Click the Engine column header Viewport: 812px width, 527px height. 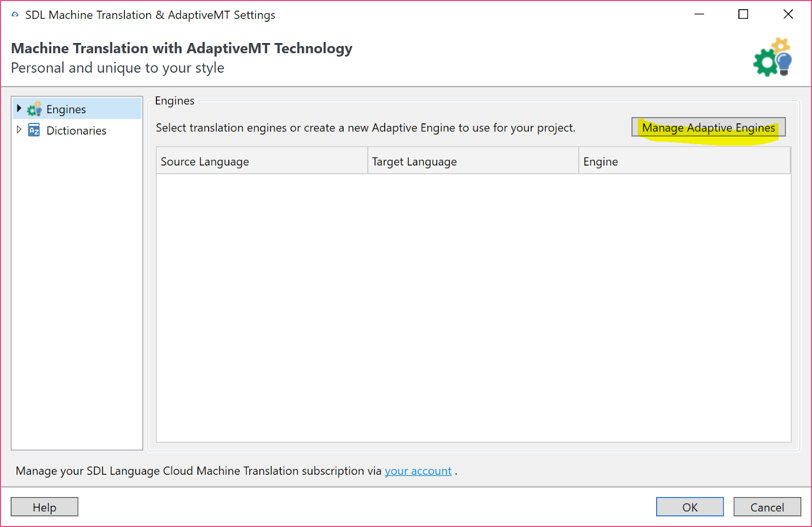tap(684, 161)
